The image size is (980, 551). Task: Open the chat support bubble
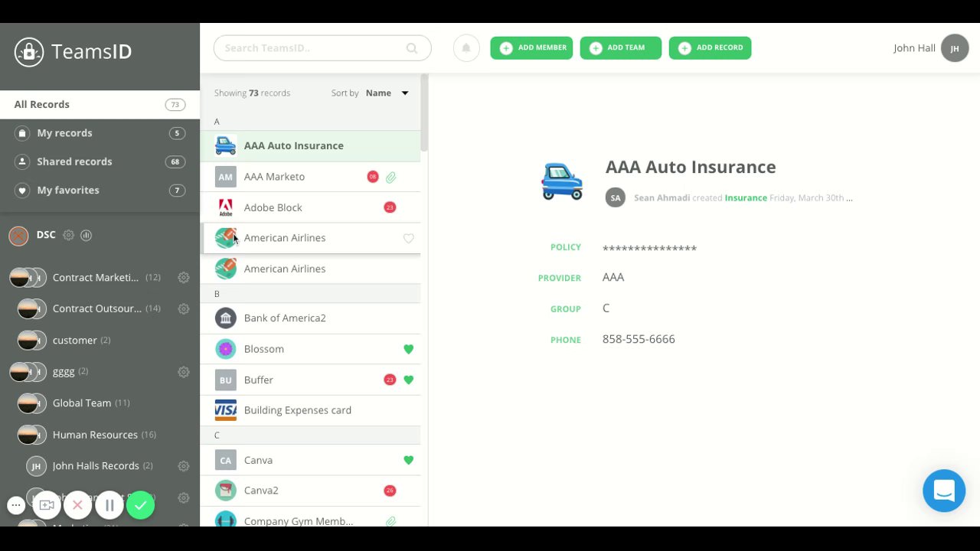tap(944, 491)
